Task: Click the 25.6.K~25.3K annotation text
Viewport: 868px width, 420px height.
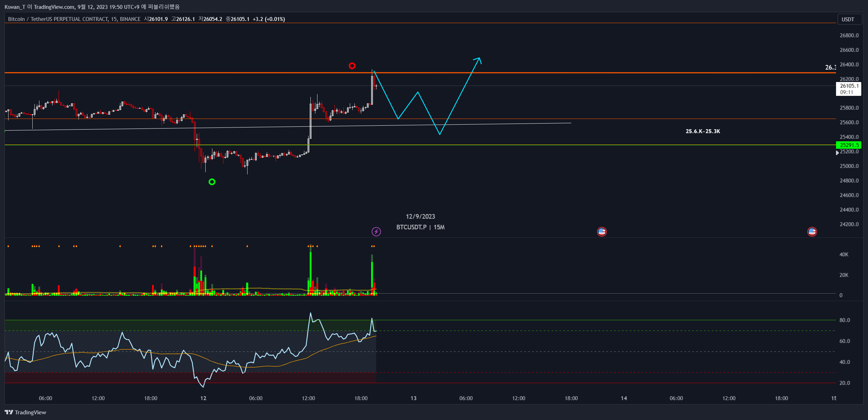Action: (703, 131)
